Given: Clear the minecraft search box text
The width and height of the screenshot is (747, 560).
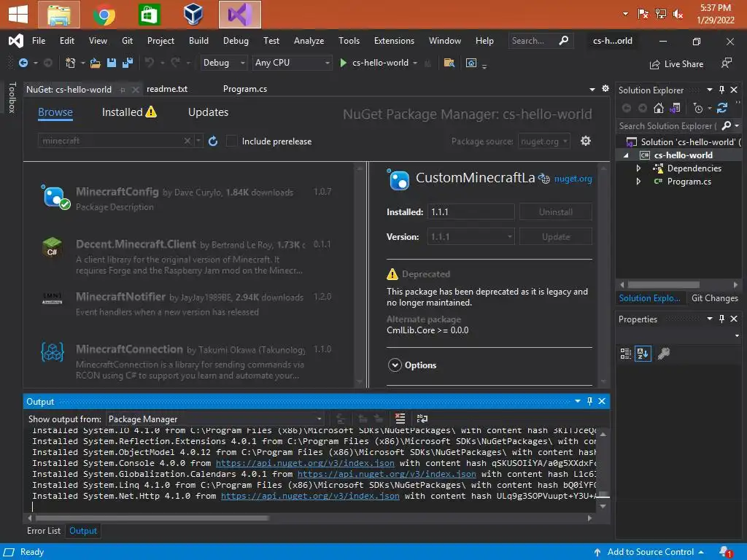Looking at the screenshot, I should (x=187, y=141).
